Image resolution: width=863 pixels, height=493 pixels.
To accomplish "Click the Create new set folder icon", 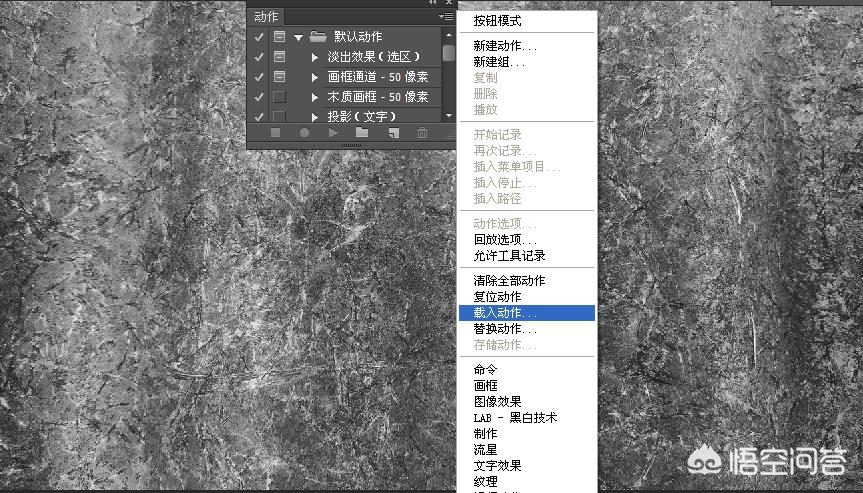I will pyautogui.click(x=362, y=132).
